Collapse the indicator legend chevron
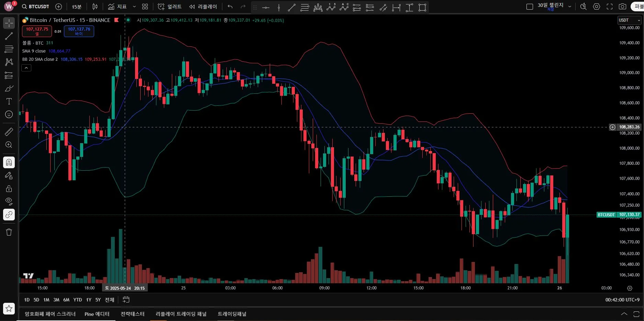 (x=26, y=68)
